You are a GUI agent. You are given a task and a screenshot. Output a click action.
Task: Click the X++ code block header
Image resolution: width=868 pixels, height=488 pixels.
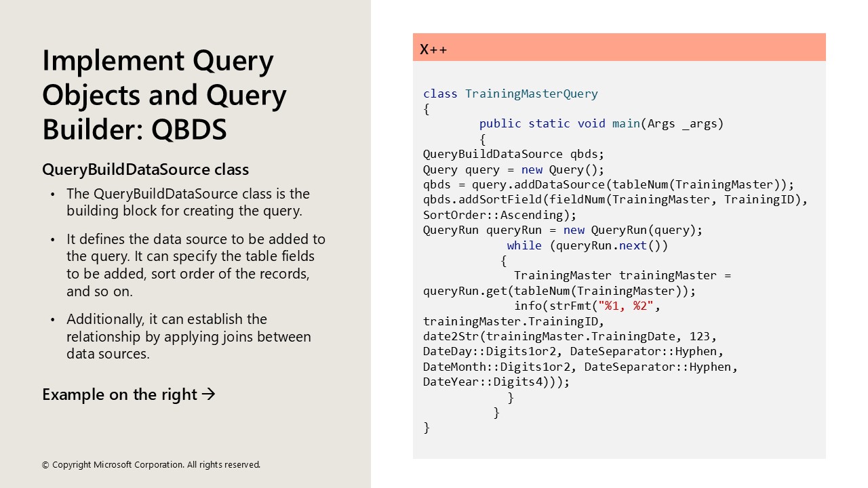tap(433, 48)
